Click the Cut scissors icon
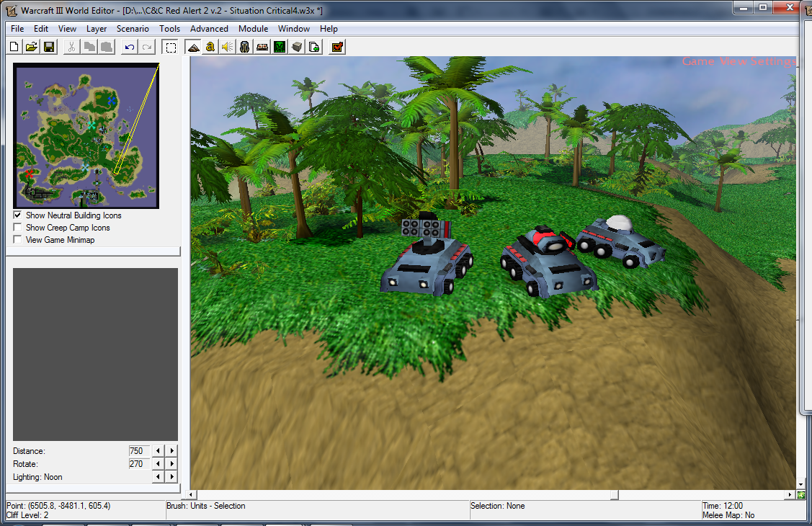This screenshot has height=526, width=812. click(x=71, y=47)
